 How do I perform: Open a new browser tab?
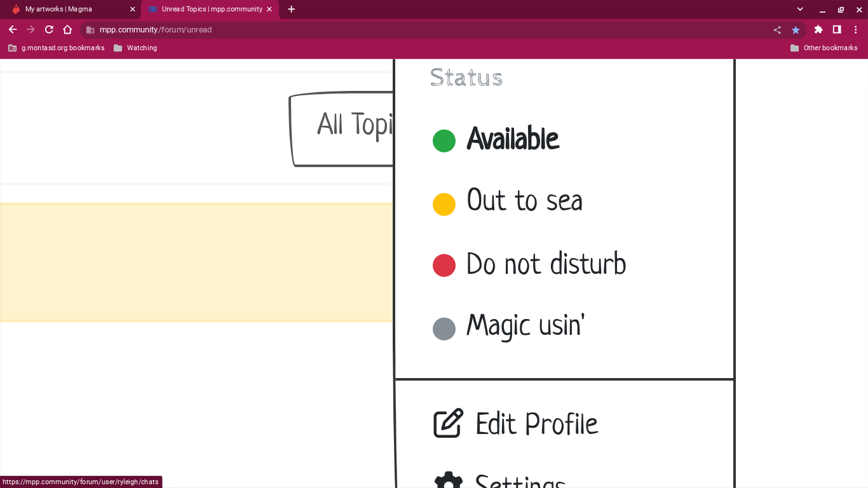(291, 10)
